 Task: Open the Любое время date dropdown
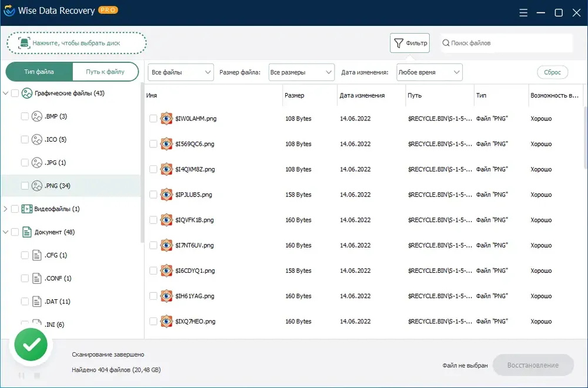(x=429, y=72)
